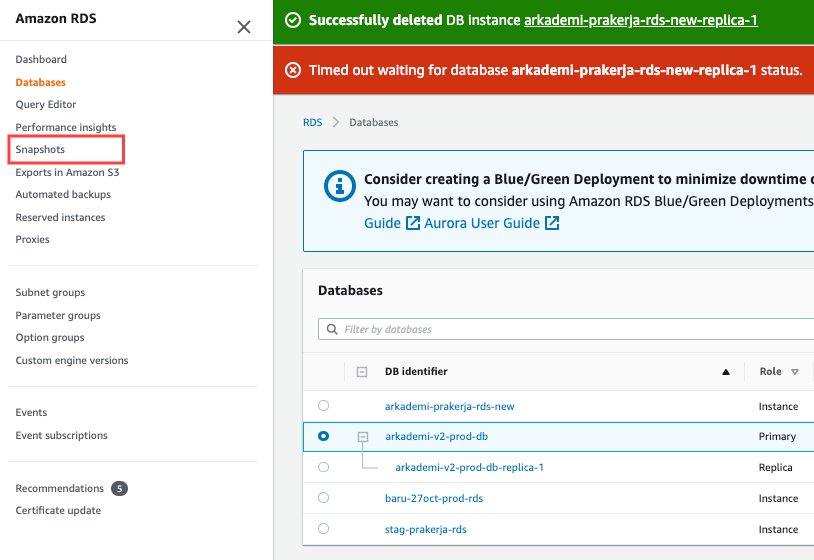814x560 pixels.
Task: Open deleted instance arkademi-prakerja-rds-new-replica-1 link
Action: click(x=641, y=20)
